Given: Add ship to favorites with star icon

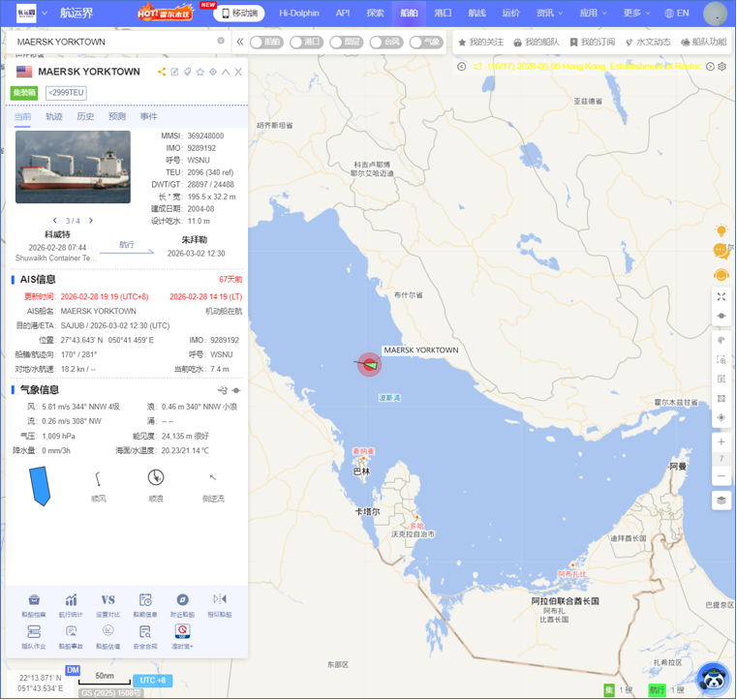Looking at the screenshot, I should 200,72.
